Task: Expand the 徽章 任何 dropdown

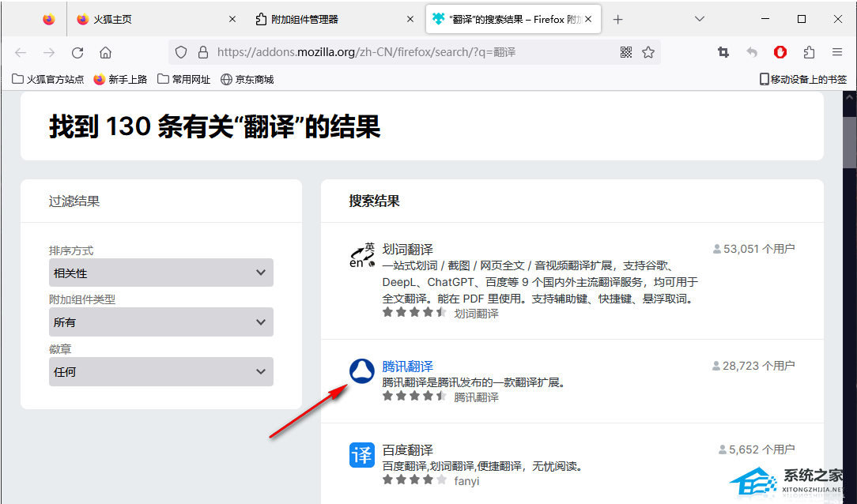Action: (x=161, y=372)
